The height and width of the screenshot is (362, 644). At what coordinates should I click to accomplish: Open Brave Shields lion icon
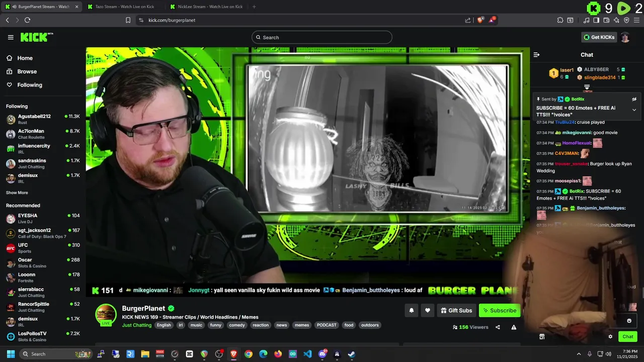(480, 20)
